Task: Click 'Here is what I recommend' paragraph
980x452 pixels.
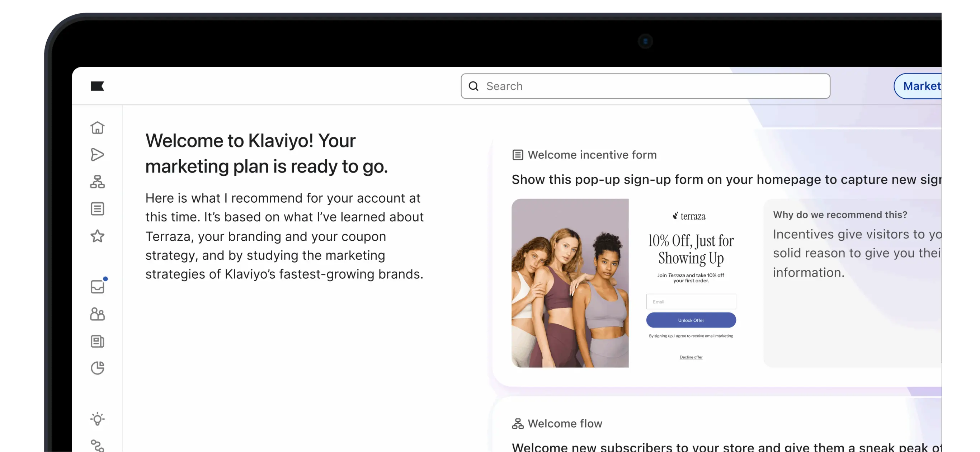Action: (284, 236)
